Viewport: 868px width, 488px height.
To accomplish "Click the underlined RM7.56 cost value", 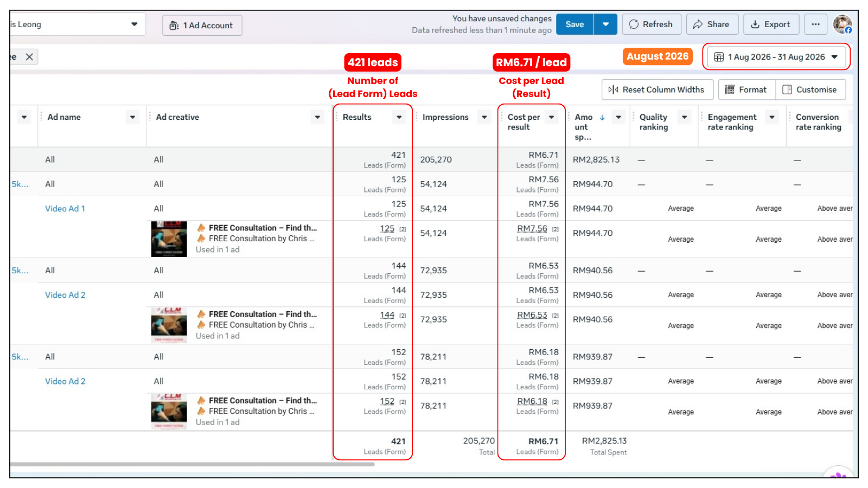I will point(532,229).
